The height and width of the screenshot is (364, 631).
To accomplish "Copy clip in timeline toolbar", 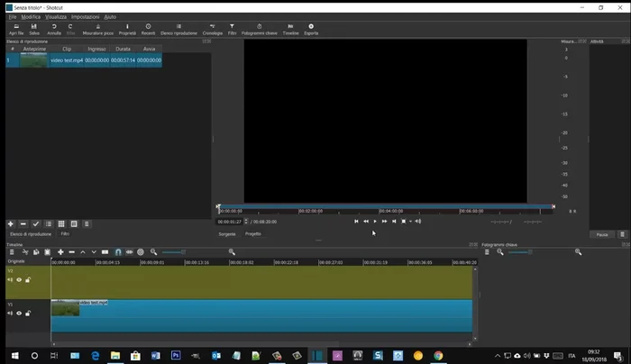I will pyautogui.click(x=36, y=252).
